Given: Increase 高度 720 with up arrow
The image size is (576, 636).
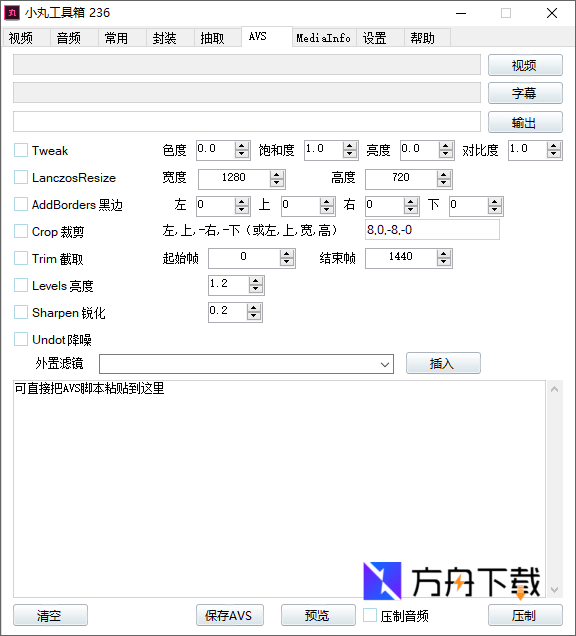Looking at the screenshot, I should pyautogui.click(x=444, y=174).
